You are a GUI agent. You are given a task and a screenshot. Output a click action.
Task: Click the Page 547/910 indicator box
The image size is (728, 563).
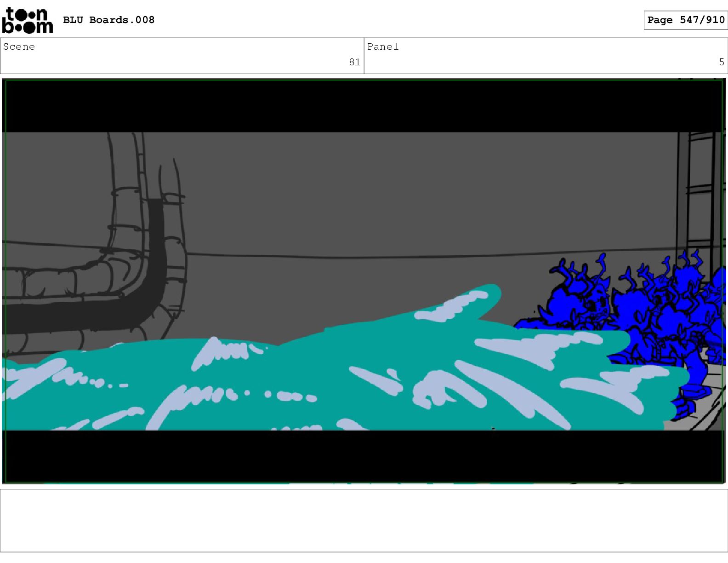click(x=685, y=20)
